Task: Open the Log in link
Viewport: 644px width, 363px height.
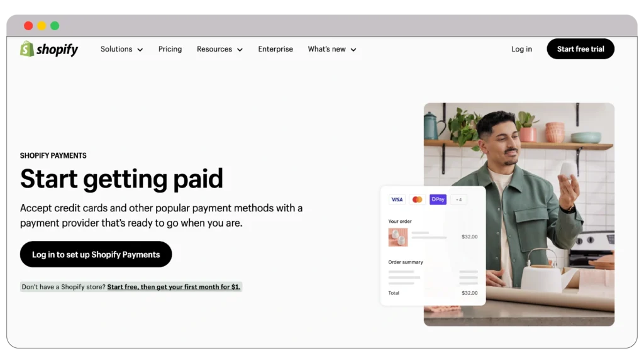Action: (521, 49)
